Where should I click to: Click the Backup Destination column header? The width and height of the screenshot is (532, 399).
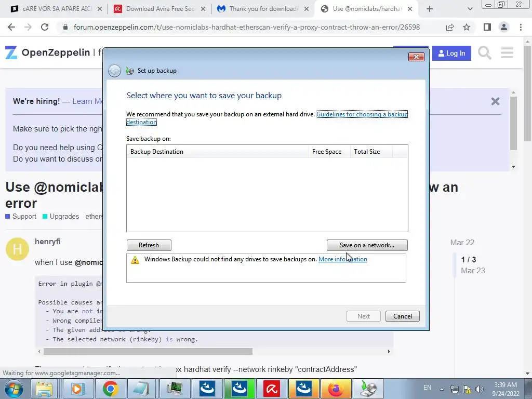[x=218, y=152]
